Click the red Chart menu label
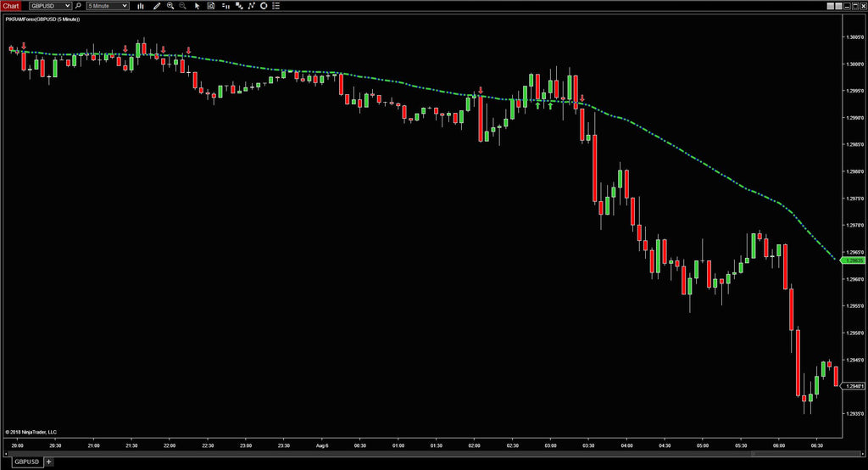868x470 pixels. point(10,6)
